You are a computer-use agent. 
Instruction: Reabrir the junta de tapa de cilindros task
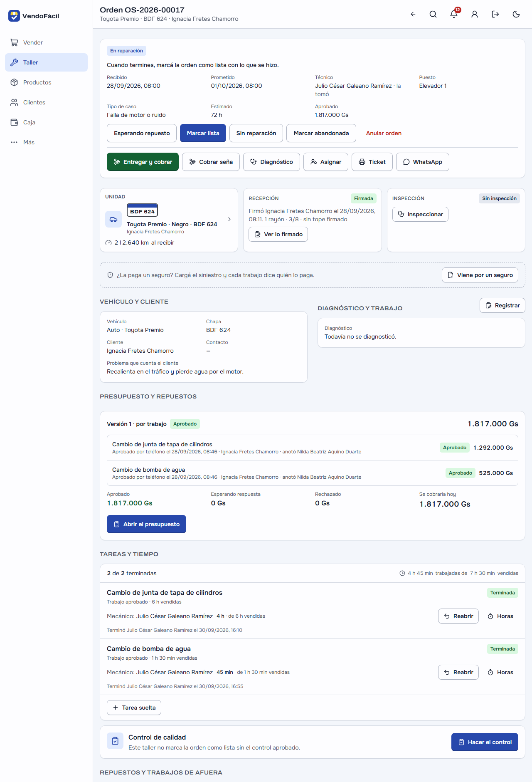pos(458,616)
